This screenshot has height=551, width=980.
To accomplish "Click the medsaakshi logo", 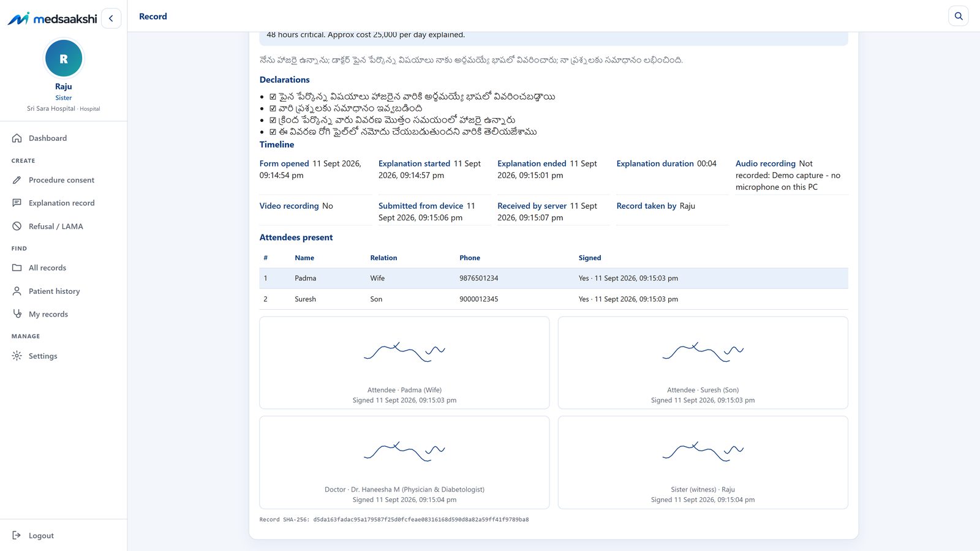I will [x=52, y=18].
